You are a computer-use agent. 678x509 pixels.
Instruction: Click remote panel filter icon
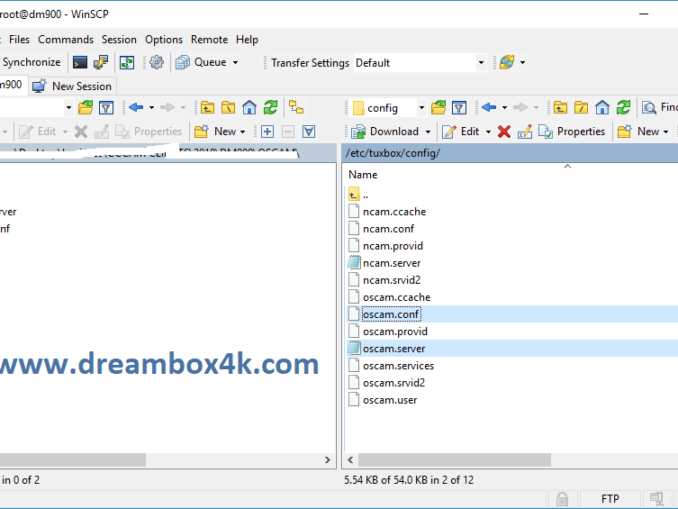click(x=459, y=108)
